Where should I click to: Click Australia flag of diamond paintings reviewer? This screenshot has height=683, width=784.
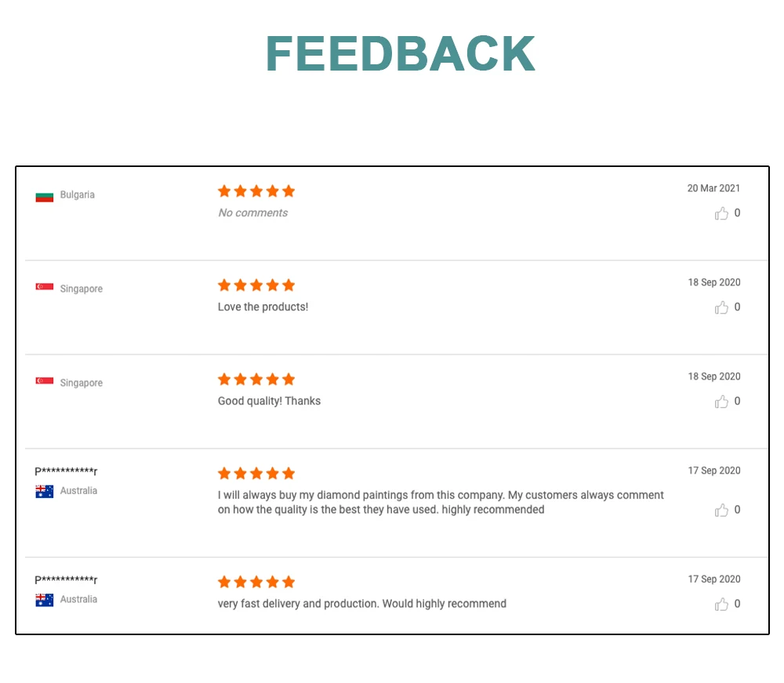45,491
